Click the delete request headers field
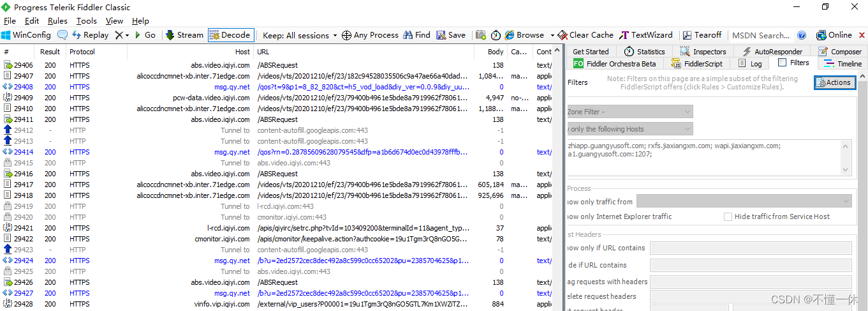This screenshot has width=868, height=311. point(751,296)
